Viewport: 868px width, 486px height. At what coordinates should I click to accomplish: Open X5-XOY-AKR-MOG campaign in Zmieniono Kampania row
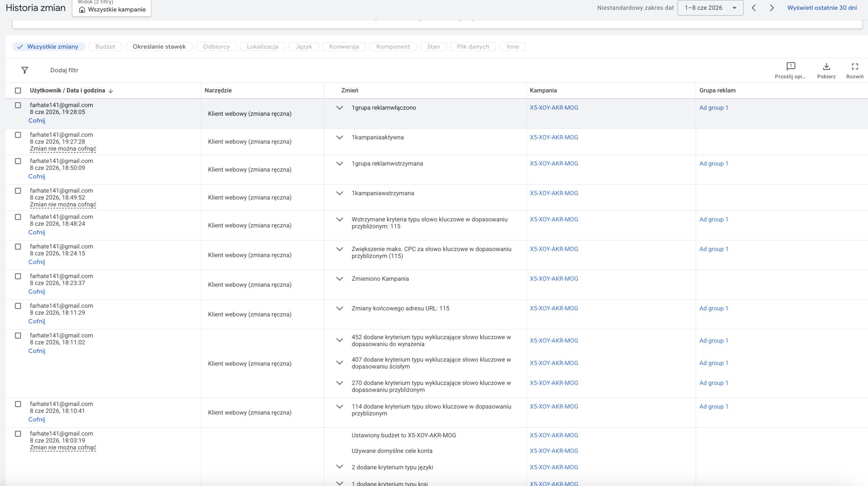[554, 279]
